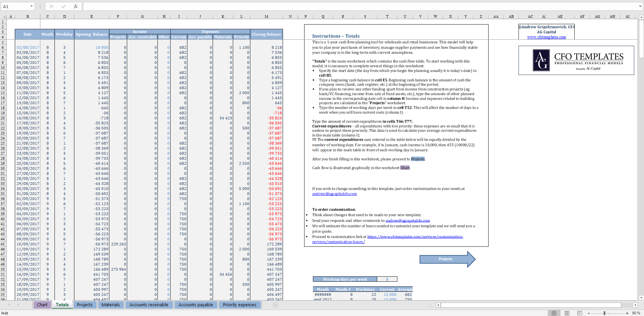644x316 pixels.
Task: Click the Weekday header cell
Action: [x=64, y=34]
